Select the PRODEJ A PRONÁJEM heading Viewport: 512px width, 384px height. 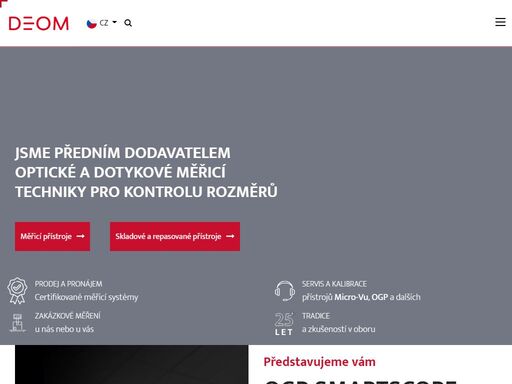[x=68, y=284]
